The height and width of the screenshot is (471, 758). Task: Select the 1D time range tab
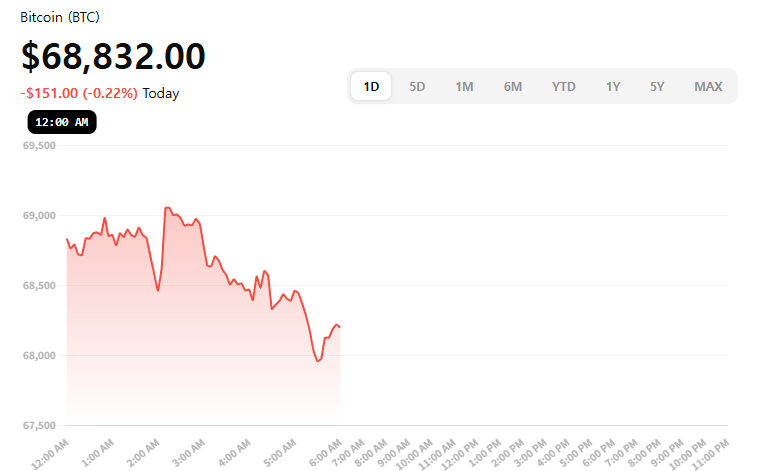click(371, 86)
